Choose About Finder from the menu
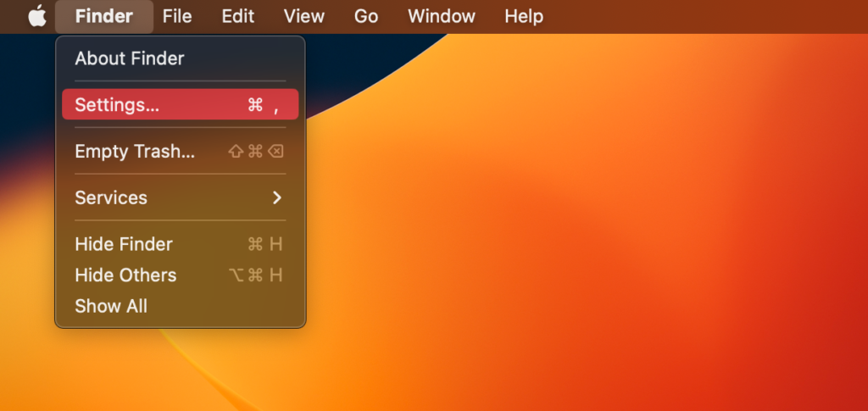The image size is (868, 411). 129,58
